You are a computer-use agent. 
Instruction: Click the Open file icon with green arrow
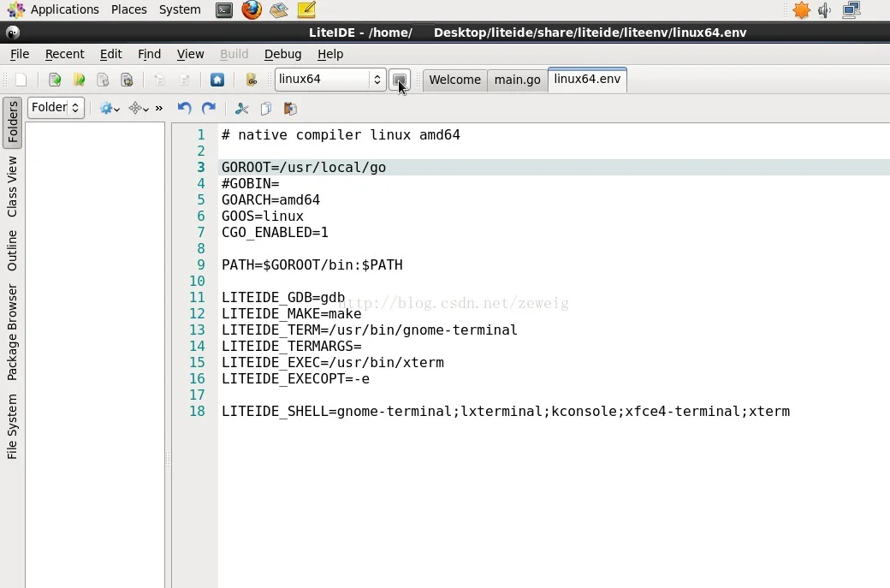pyautogui.click(x=55, y=80)
